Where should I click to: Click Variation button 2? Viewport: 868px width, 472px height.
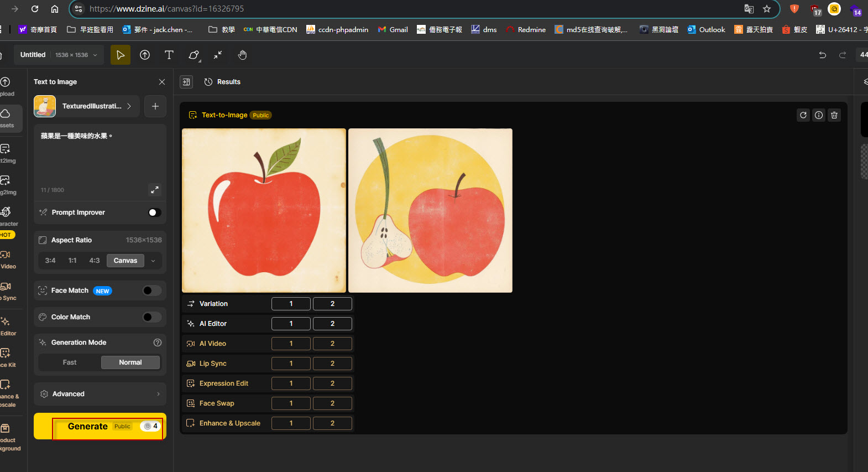332,304
